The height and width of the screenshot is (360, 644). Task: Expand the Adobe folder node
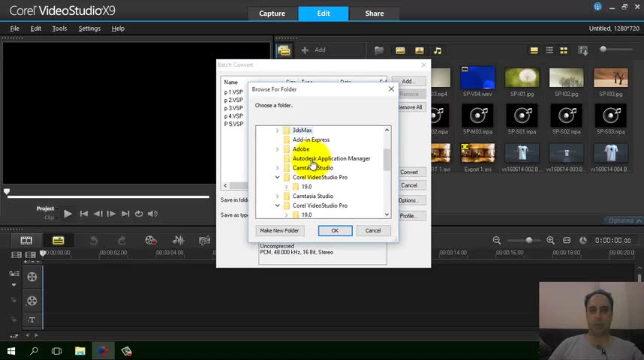[x=277, y=149]
